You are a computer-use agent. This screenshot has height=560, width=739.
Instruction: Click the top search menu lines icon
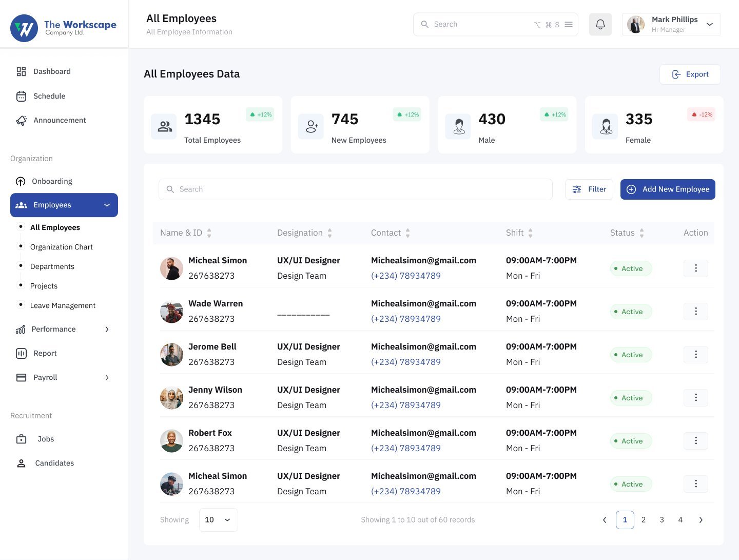(569, 24)
